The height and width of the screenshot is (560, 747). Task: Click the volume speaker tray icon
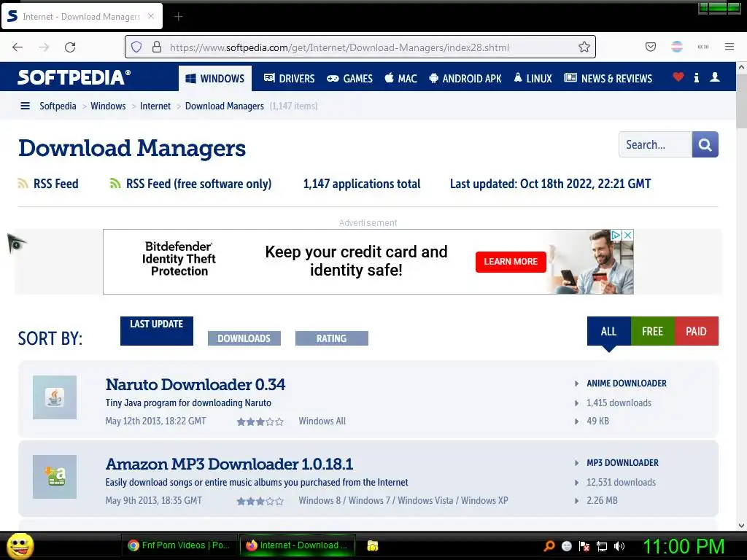pos(619,546)
